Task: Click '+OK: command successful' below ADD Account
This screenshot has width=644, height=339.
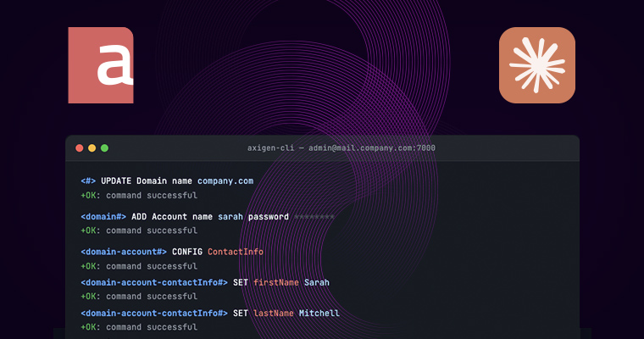Action: (139, 231)
